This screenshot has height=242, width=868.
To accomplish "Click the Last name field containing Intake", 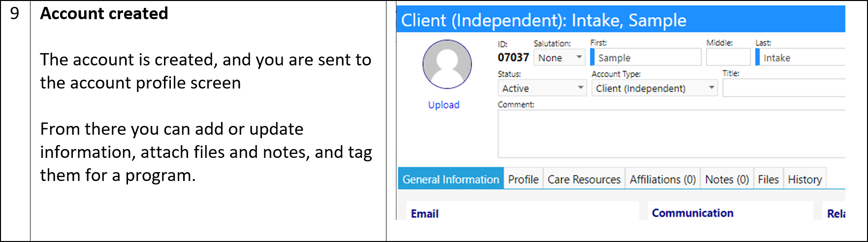I will coord(801,57).
